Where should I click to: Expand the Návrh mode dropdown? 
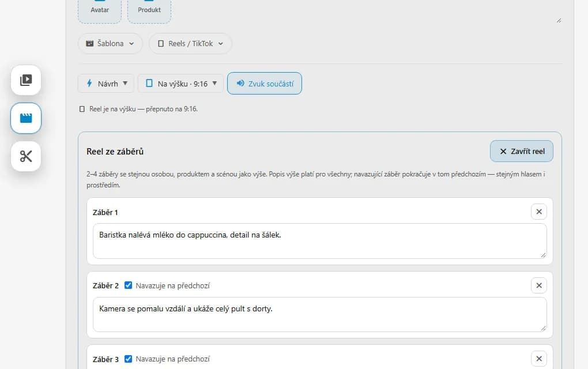105,84
